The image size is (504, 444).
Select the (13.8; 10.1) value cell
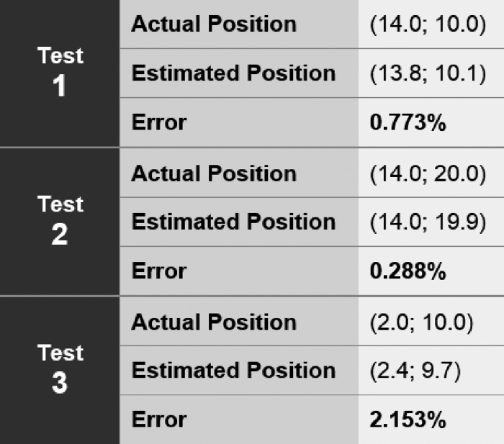428,73
